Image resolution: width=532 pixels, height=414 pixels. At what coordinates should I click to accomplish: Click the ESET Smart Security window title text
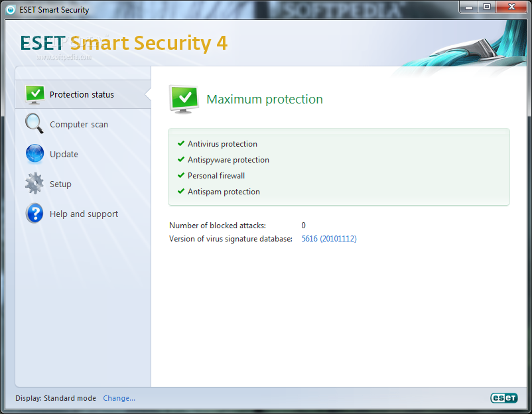coord(54,10)
